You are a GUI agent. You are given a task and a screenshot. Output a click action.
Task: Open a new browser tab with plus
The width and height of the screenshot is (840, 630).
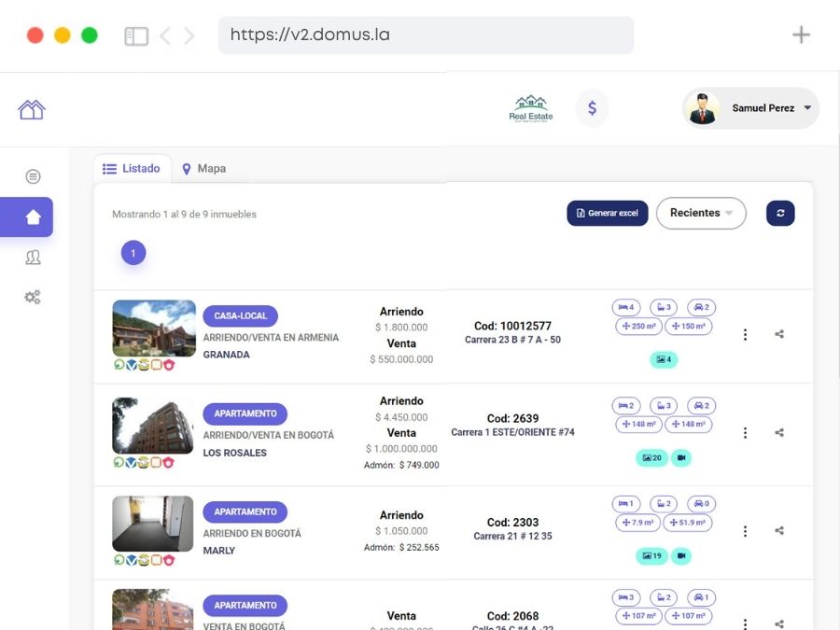[801, 35]
